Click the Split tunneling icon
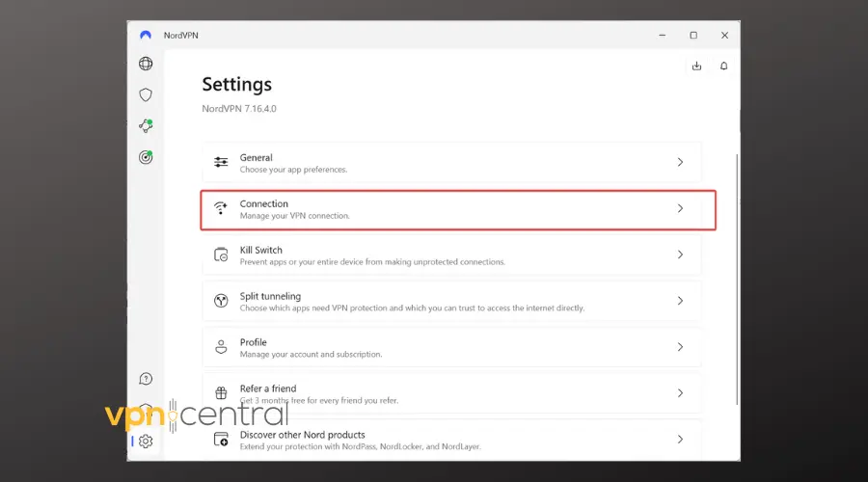 (x=221, y=301)
